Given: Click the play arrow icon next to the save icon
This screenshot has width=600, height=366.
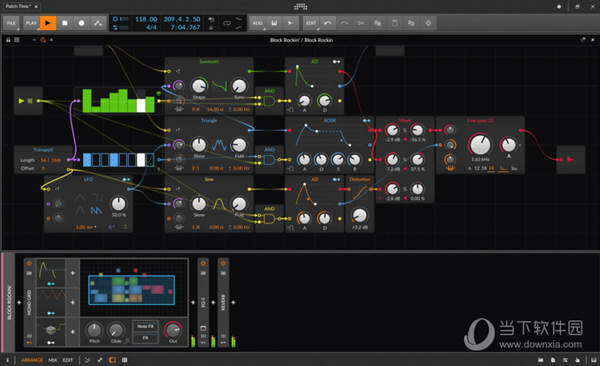Looking at the screenshot, I should click(x=290, y=23).
